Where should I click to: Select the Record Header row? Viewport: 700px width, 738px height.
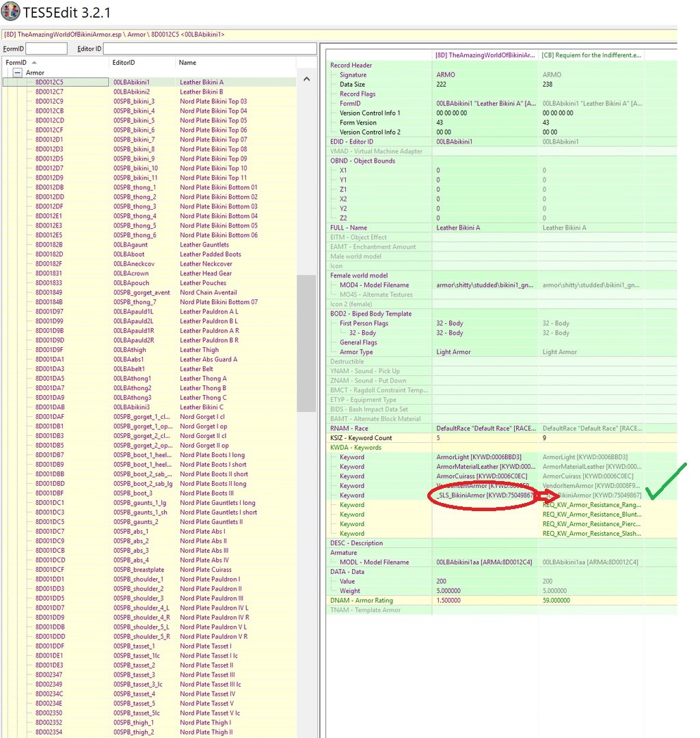pyautogui.click(x=501, y=66)
